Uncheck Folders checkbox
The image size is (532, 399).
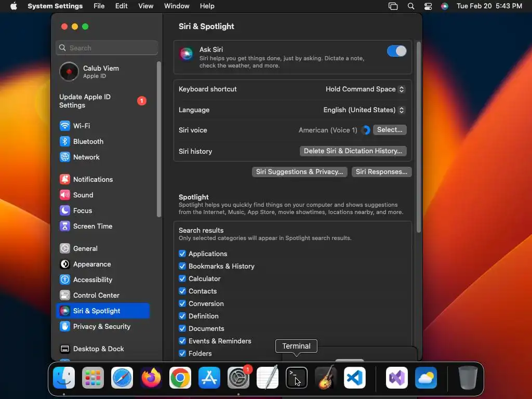[182, 353]
